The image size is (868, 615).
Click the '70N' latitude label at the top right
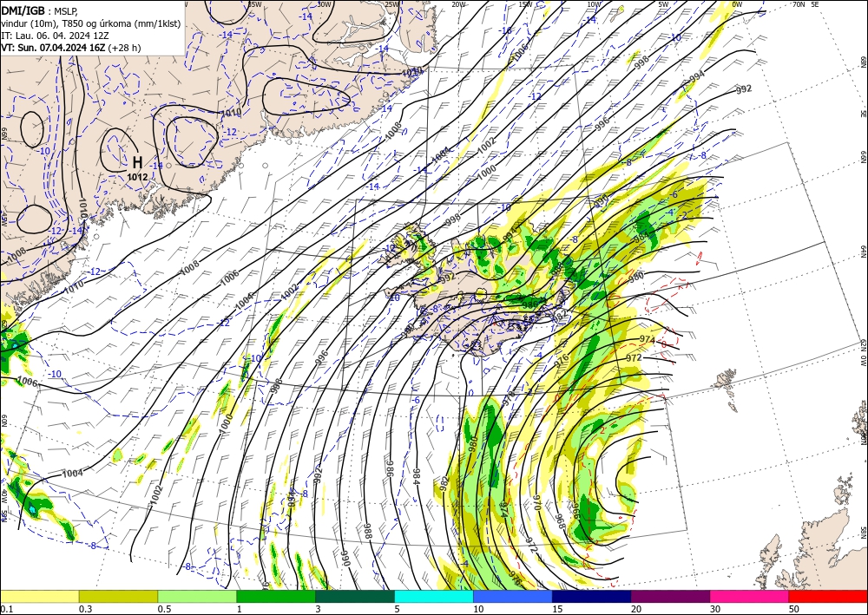pyautogui.click(x=799, y=4)
